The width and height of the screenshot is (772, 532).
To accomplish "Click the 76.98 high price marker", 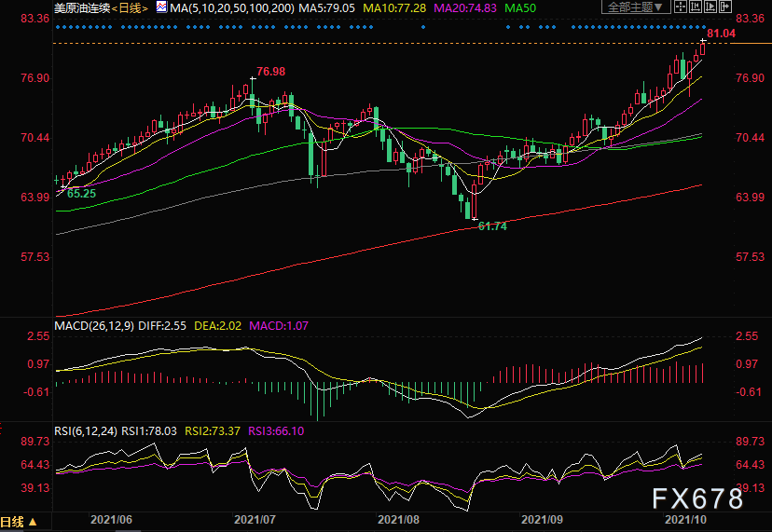I will [x=270, y=72].
